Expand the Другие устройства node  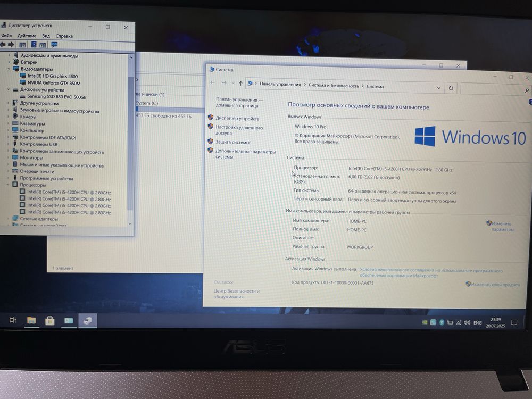(x=9, y=103)
